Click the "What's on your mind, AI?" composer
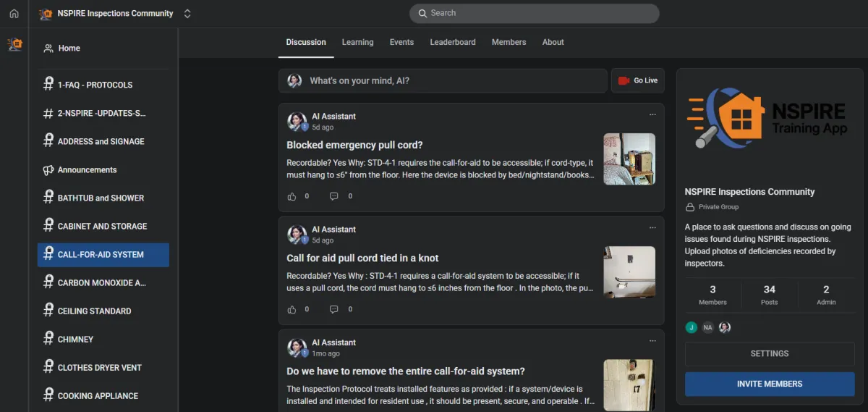 pos(443,80)
